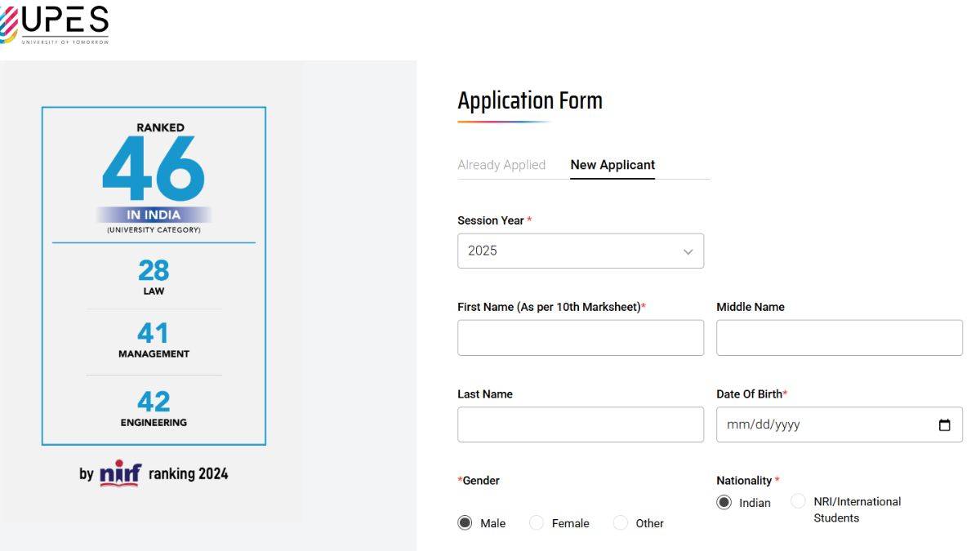Click the First Name input field
This screenshot has width=980, height=551.
point(580,337)
